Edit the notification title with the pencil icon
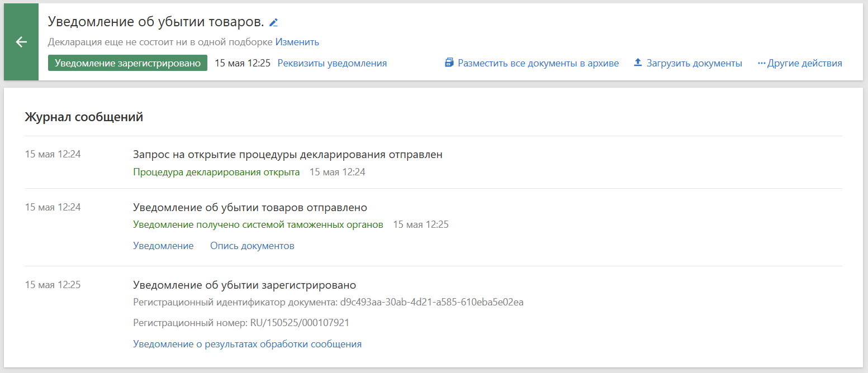Viewport: 868px width, 373px height. click(x=273, y=22)
